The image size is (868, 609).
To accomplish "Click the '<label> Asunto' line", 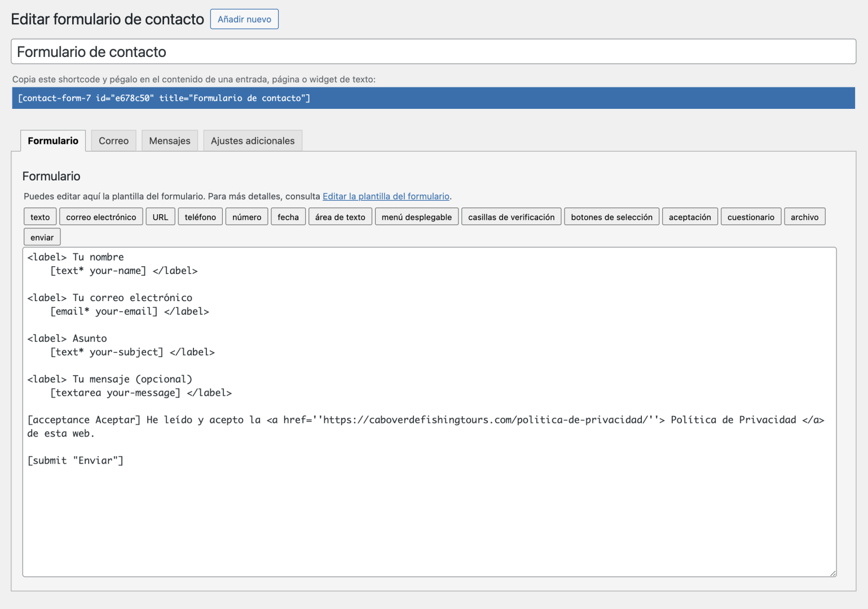I will point(67,338).
